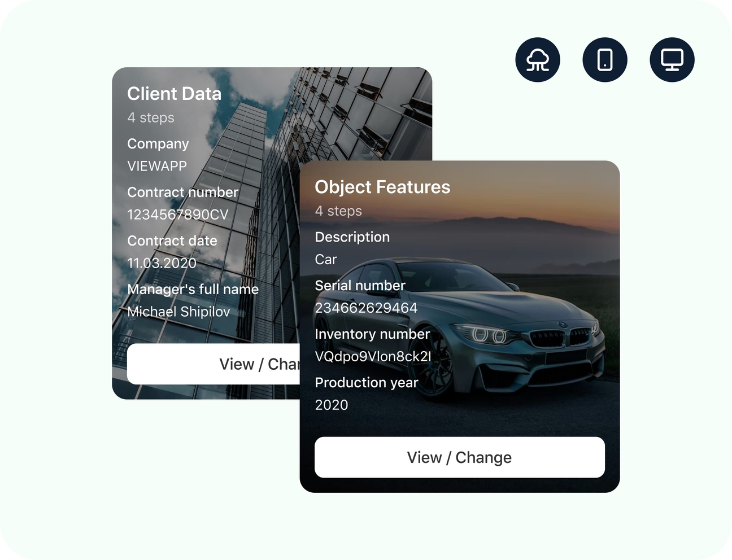Select manager name Michael Shipilov

pos(178,312)
